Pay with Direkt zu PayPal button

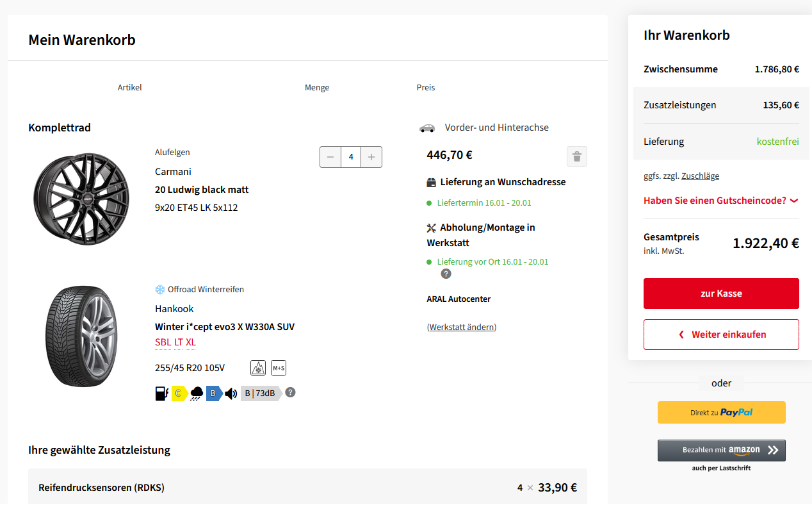pyautogui.click(x=721, y=412)
